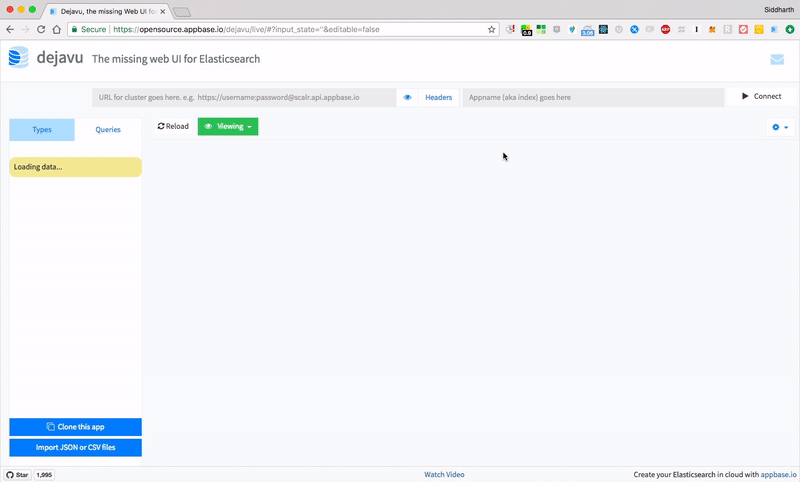
Task: Refresh the browser page
Action: pyautogui.click(x=41, y=30)
